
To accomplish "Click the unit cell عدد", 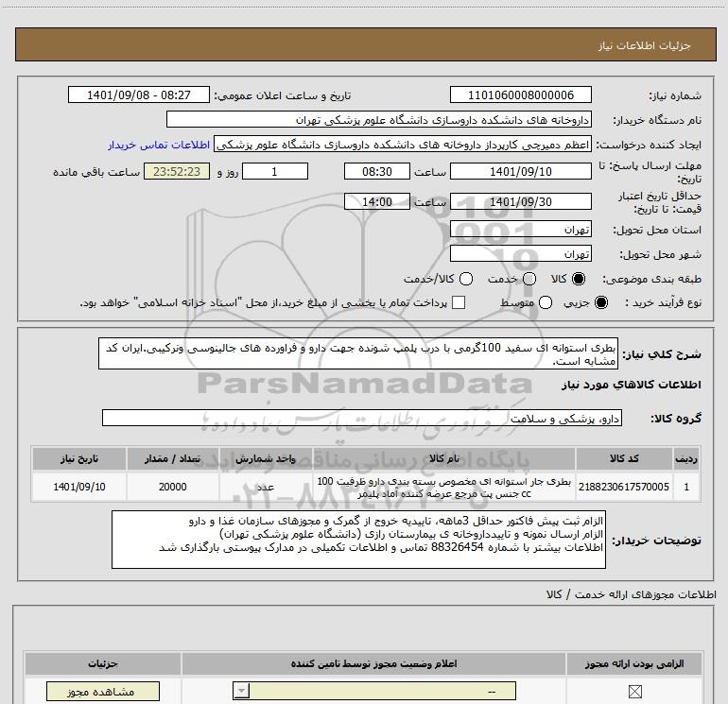I will pyautogui.click(x=266, y=487).
